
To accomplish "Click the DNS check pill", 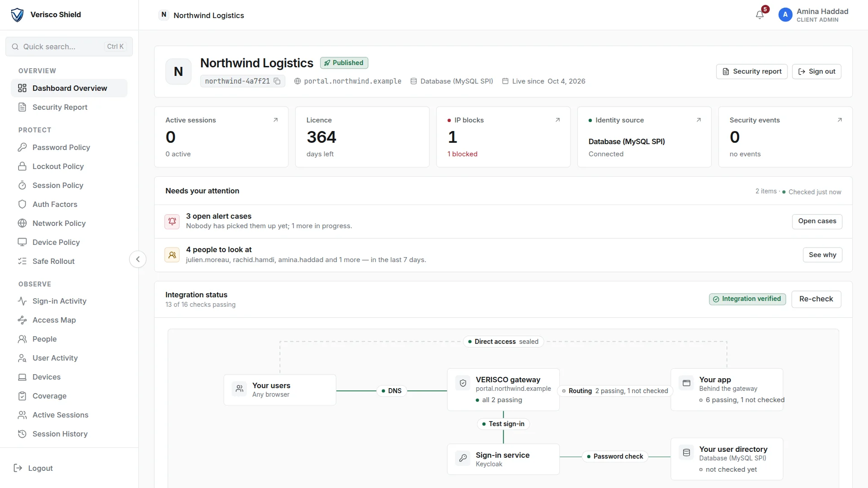I will [392, 391].
